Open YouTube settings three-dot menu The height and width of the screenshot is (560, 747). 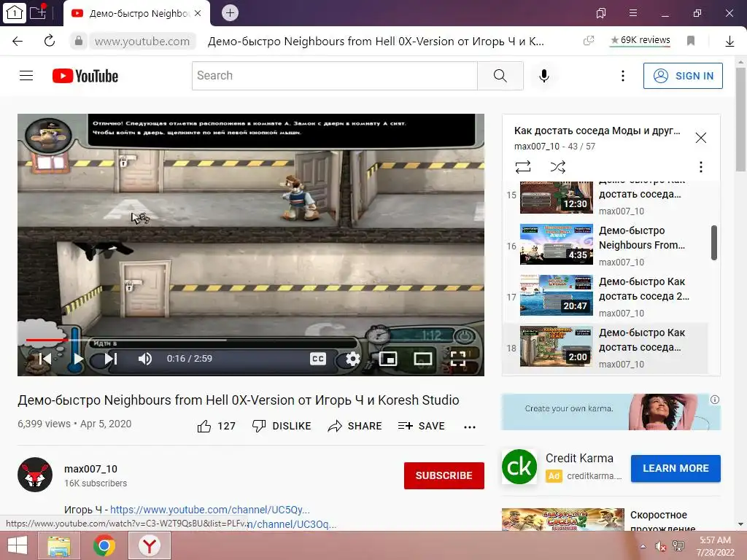[623, 76]
